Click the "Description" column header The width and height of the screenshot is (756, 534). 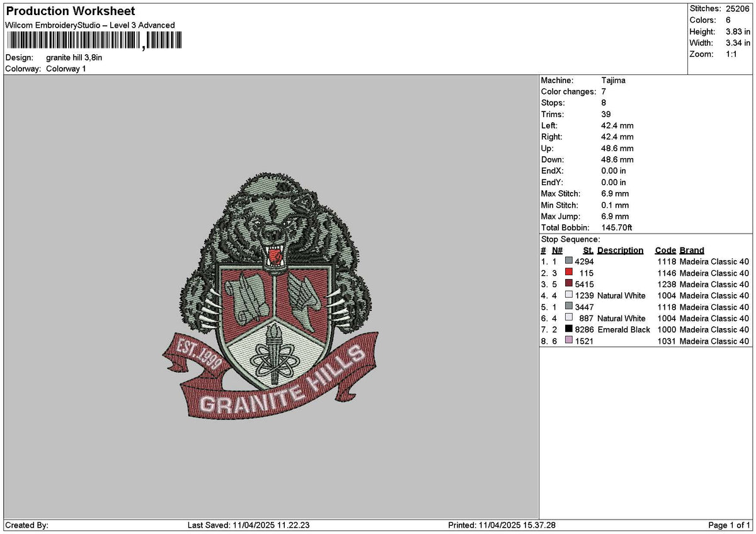[x=621, y=251]
